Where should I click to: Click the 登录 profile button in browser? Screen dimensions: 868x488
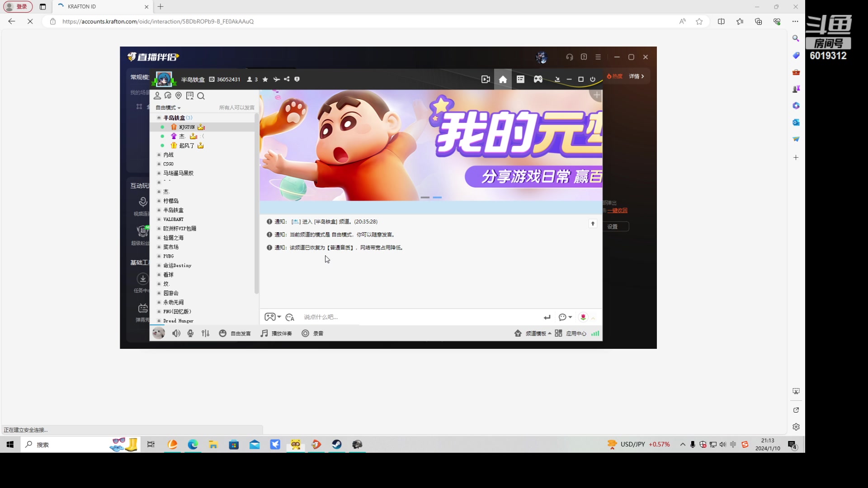point(18,7)
